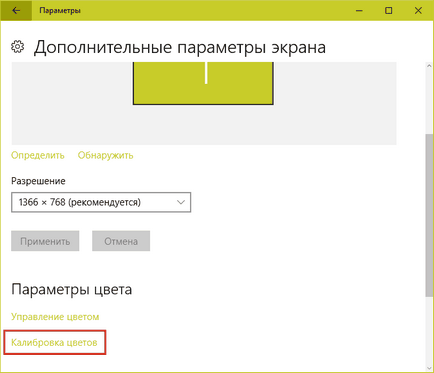434x373 pixels.
Task: Maximize the Параметры window
Action: (388, 11)
